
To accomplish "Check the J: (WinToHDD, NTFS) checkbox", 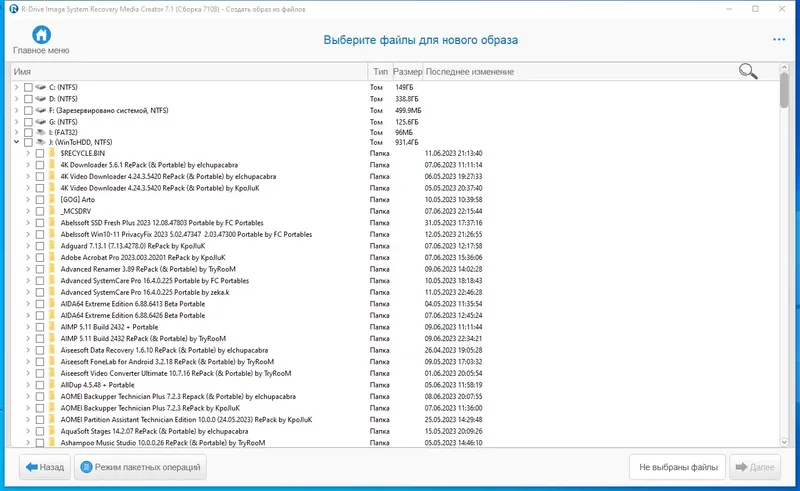I will (x=28, y=142).
